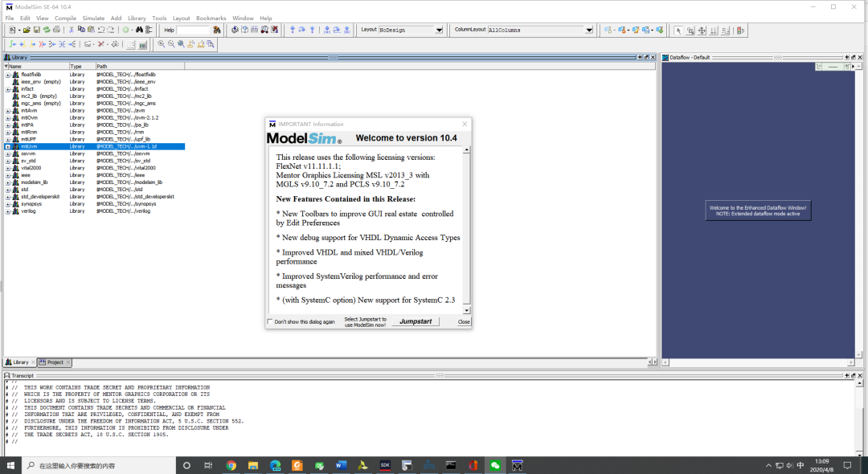The height and width of the screenshot is (474, 868).
Task: Click the Pan Mode four-arrow icon
Action: (702, 31)
